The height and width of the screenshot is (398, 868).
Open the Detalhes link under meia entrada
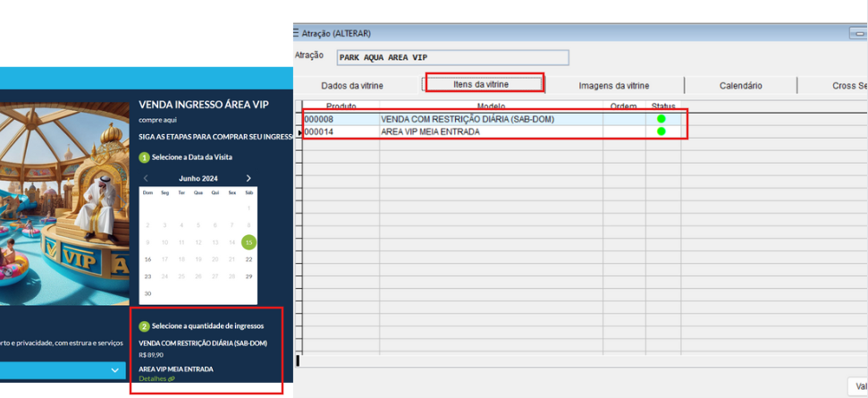[x=156, y=378]
